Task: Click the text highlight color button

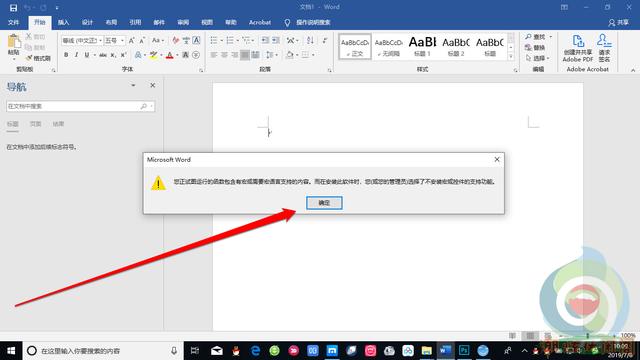Action: click(x=153, y=55)
